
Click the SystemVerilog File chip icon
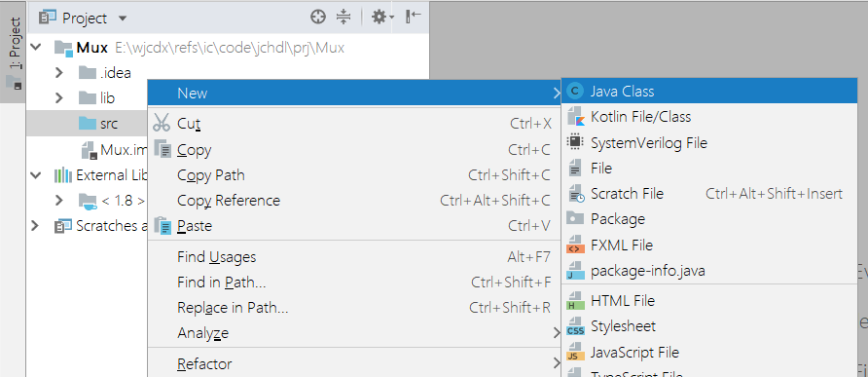point(576,142)
